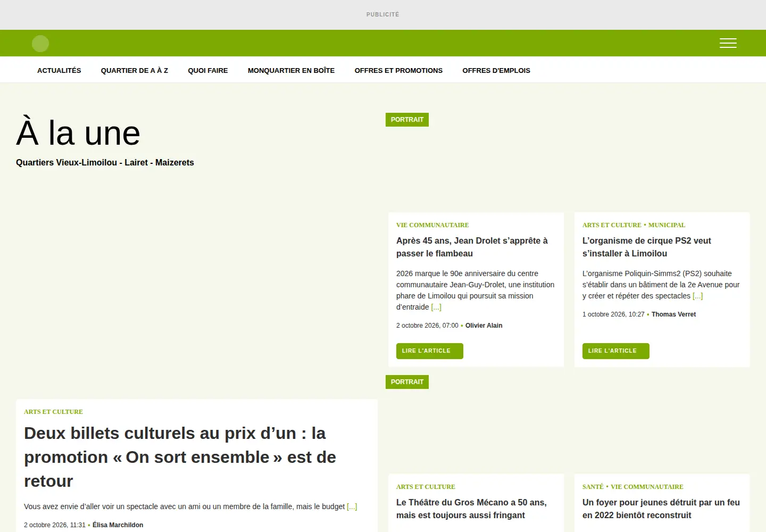Click Vie communautaire category above Jean Drolet
This screenshot has width=766, height=532.
(x=432, y=225)
